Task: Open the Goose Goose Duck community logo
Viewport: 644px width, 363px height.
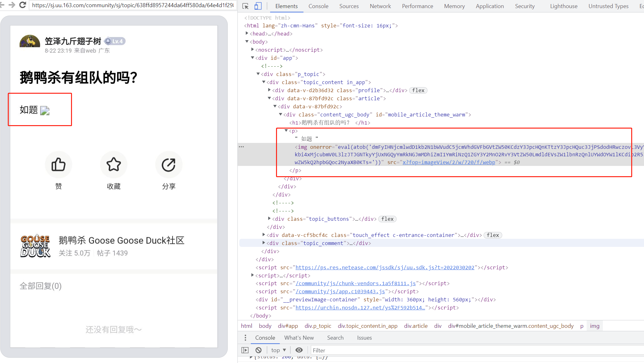Action: point(35,246)
